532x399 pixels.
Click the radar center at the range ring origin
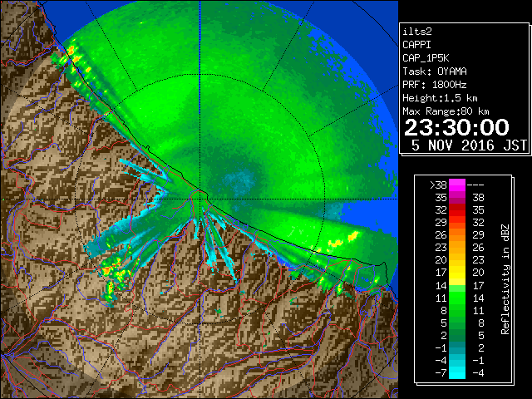tap(199, 199)
